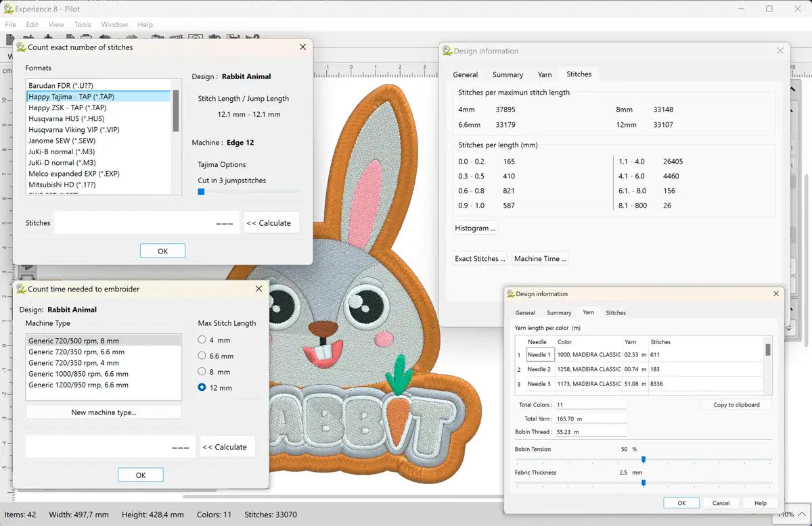Viewport: 812px width, 526px height.
Task: Copy yarn info to clipboard
Action: [x=736, y=405]
